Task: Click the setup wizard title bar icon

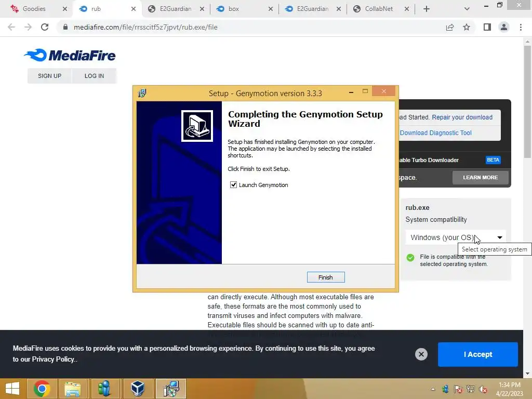Action: coord(142,93)
